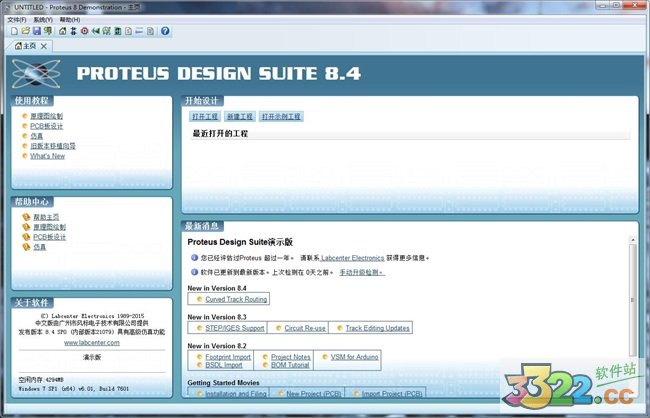Screen dimensions: 650x418
Task: Click the blue Help question mark icon
Action: [x=165, y=31]
